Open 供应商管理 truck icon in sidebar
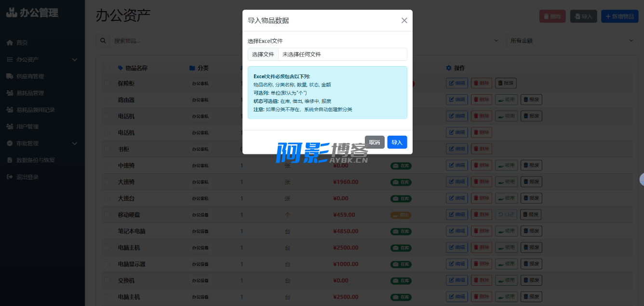This screenshot has width=644, height=306. [x=10, y=76]
